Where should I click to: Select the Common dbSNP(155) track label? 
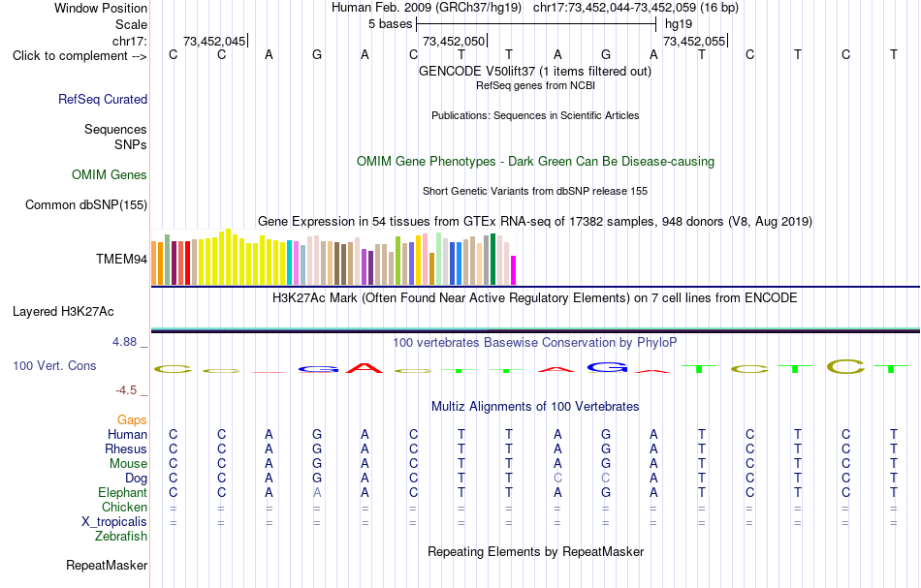pos(86,204)
